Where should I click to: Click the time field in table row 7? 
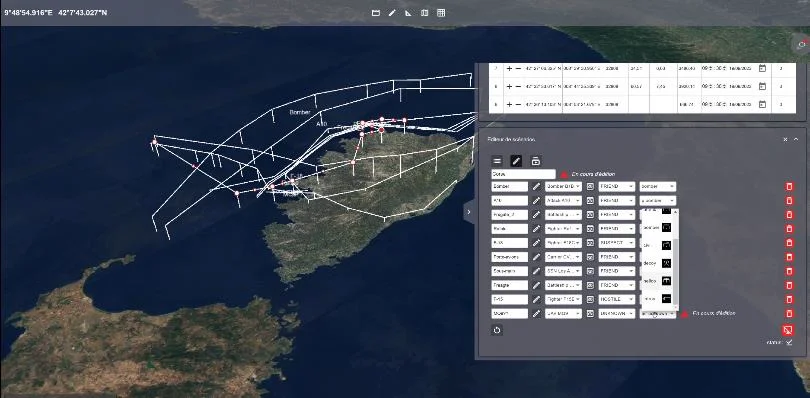(713, 68)
